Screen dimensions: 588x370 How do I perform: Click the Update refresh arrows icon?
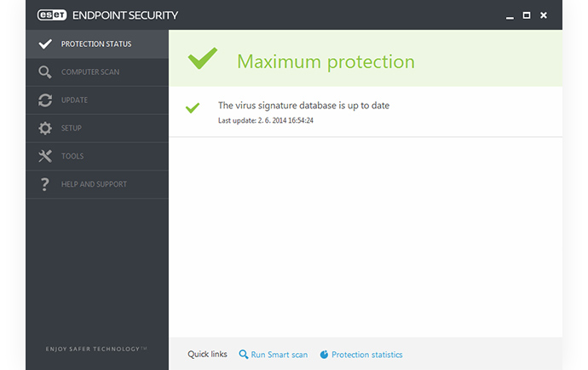click(45, 101)
